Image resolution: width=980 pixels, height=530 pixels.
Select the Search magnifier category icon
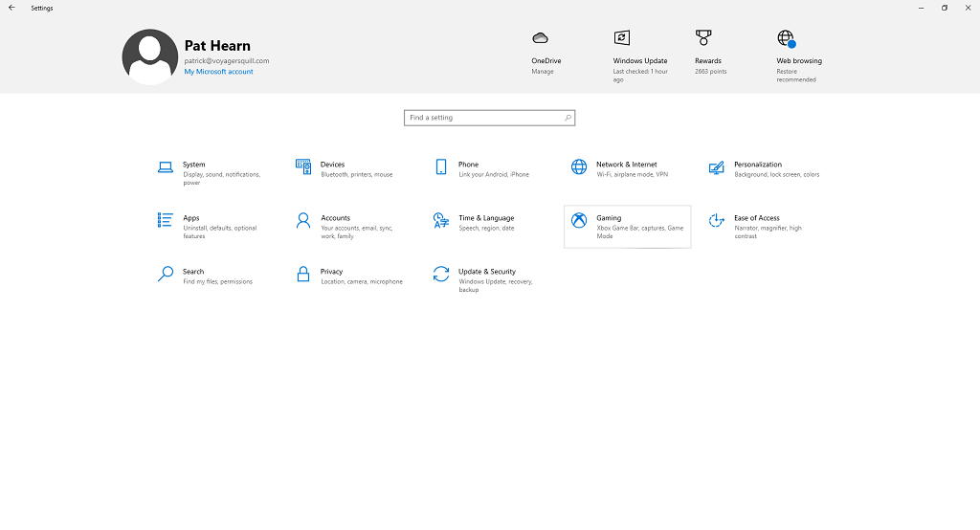(x=166, y=275)
